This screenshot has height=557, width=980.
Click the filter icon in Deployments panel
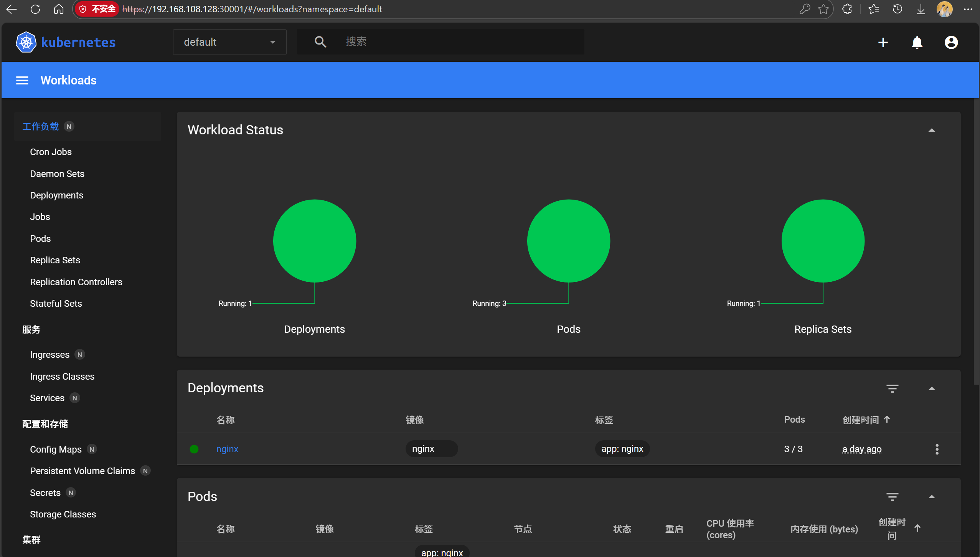[892, 388]
